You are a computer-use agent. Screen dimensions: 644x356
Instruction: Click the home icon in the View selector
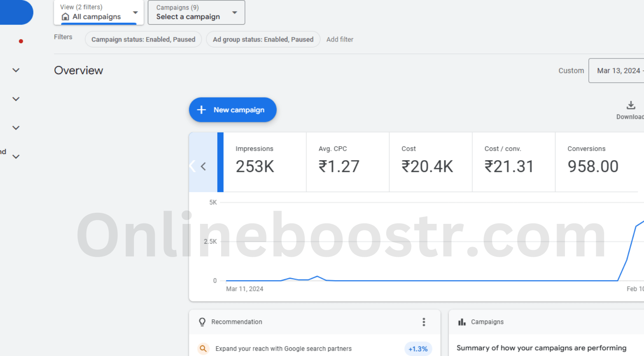click(x=65, y=16)
